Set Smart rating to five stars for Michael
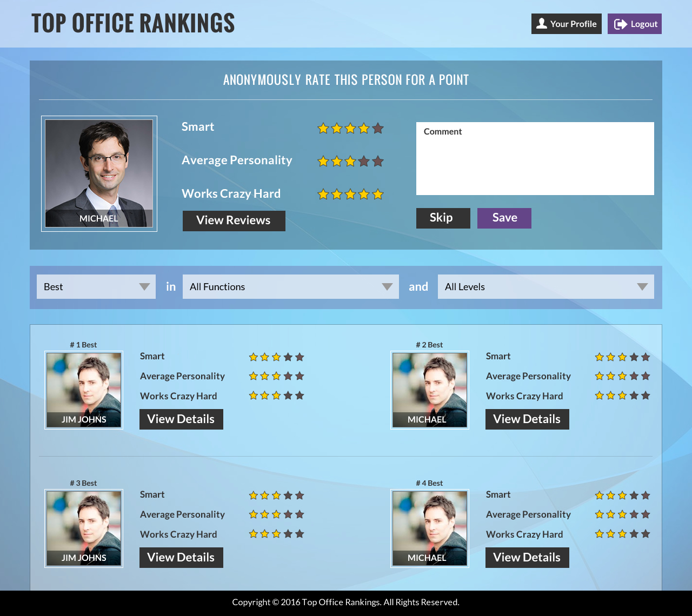The height and width of the screenshot is (616, 692). click(x=378, y=128)
